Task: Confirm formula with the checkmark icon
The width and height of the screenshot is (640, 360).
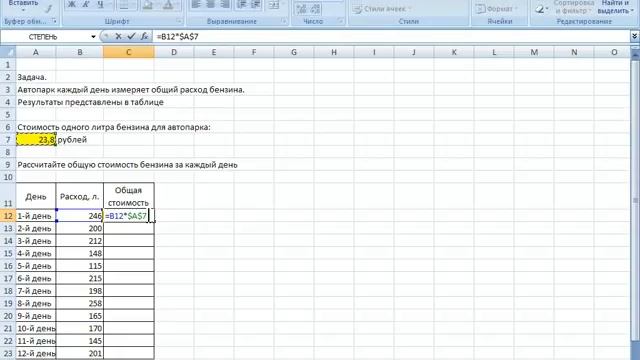Action: [131, 36]
